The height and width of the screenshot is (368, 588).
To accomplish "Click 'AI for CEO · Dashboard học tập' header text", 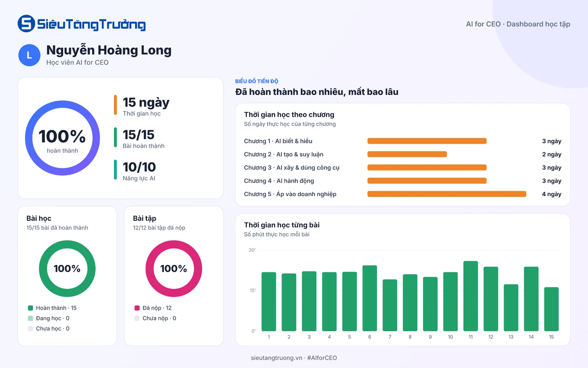I will click(x=518, y=24).
